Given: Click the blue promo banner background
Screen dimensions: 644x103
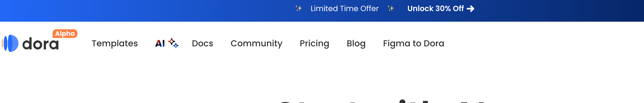Looking at the screenshot, I should [135, 11].
